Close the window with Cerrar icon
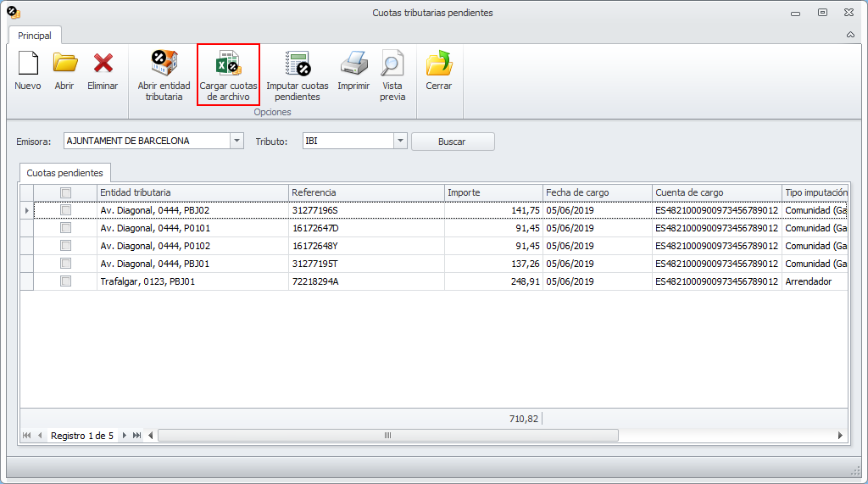 click(x=439, y=63)
